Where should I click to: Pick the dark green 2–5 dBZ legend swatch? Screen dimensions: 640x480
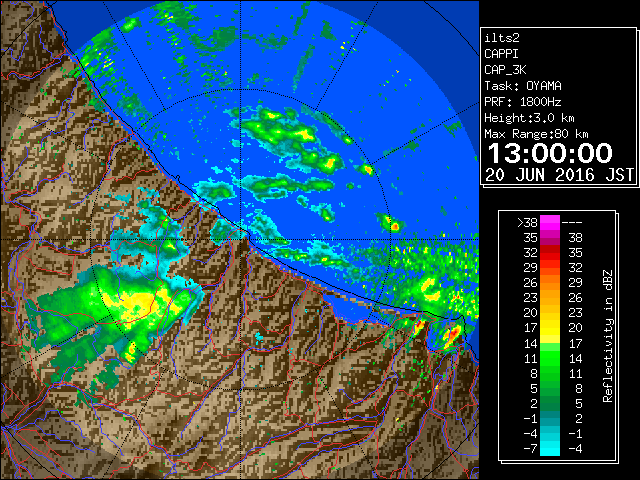(550, 403)
